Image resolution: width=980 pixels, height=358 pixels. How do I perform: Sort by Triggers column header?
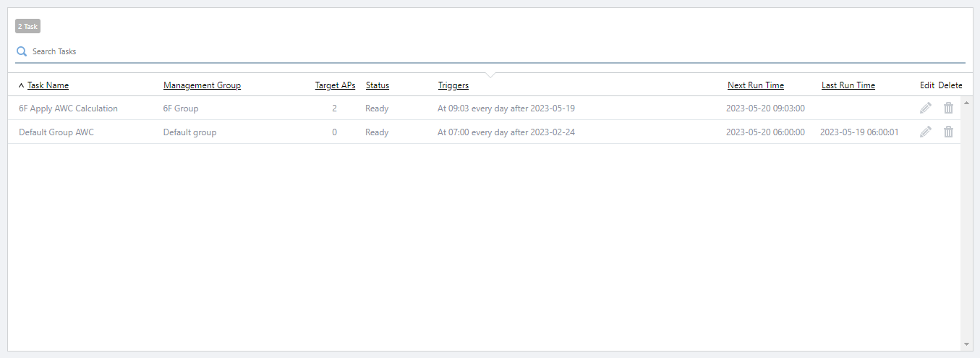click(x=453, y=85)
